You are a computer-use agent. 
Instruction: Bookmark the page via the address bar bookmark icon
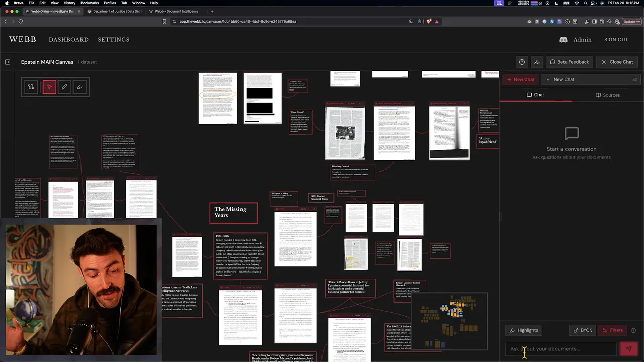[164, 21]
